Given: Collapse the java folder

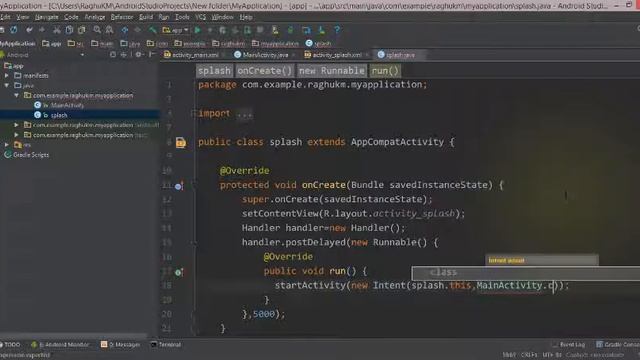Looking at the screenshot, I should pos(7,85).
